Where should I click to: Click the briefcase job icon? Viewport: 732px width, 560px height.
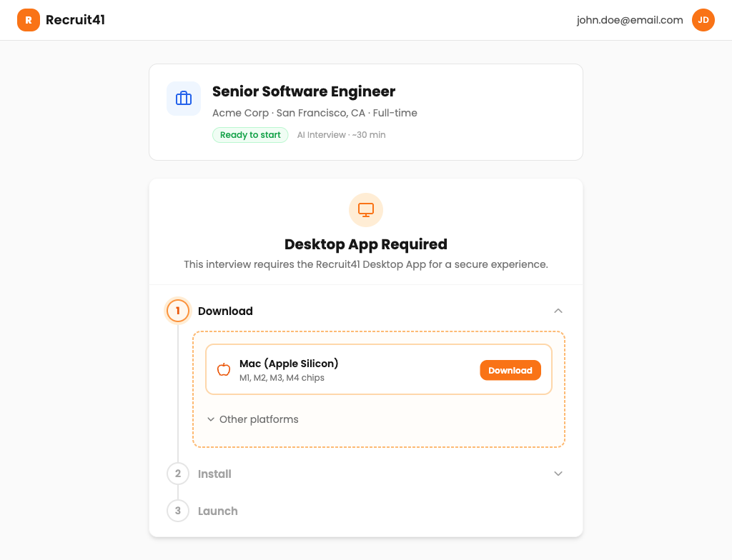[184, 99]
